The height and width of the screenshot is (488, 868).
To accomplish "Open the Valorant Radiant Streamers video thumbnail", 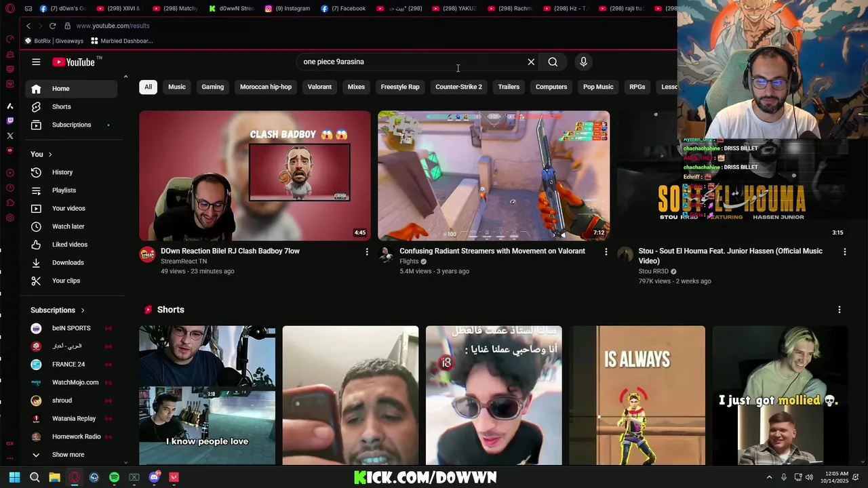I will tap(494, 176).
